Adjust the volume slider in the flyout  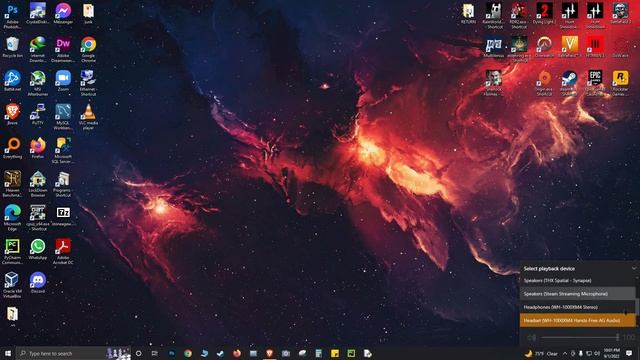pos(579,338)
